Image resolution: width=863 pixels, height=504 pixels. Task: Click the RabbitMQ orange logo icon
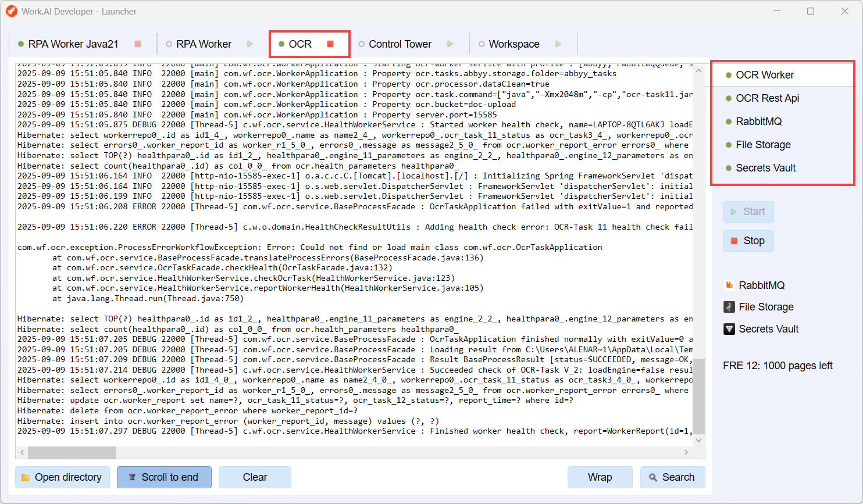(729, 285)
